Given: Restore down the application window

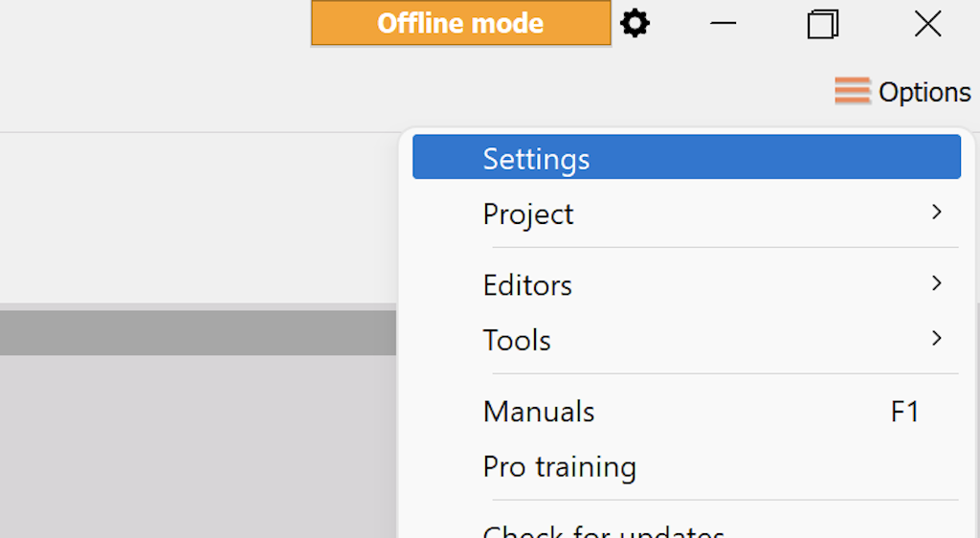Looking at the screenshot, I should pyautogui.click(x=822, y=24).
